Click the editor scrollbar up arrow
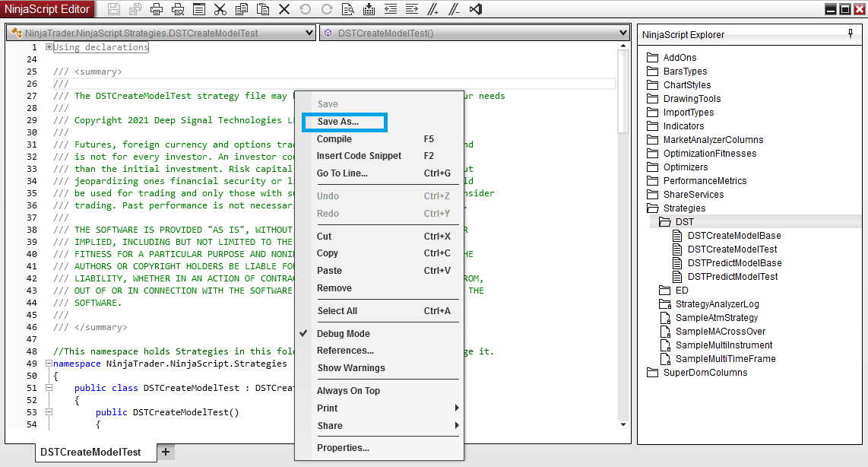This screenshot has height=467, width=868. click(x=623, y=46)
